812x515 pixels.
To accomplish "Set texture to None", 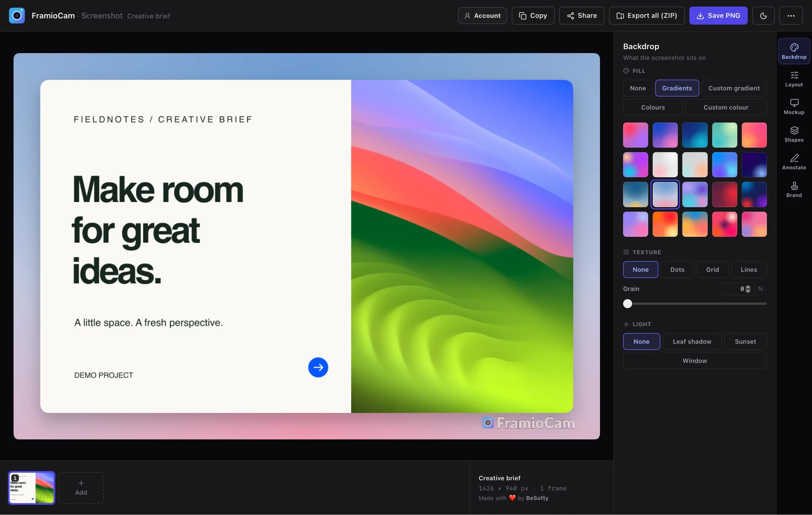I will point(640,270).
